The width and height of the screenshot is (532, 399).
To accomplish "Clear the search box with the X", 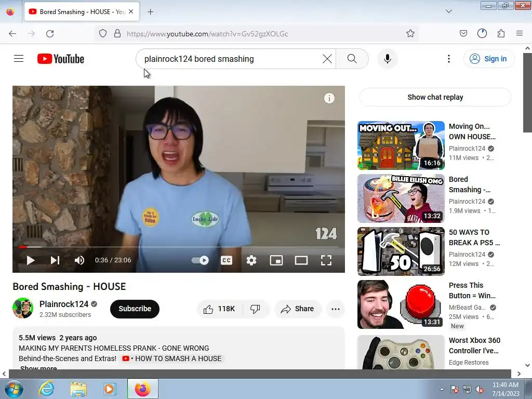I will 327,59.
